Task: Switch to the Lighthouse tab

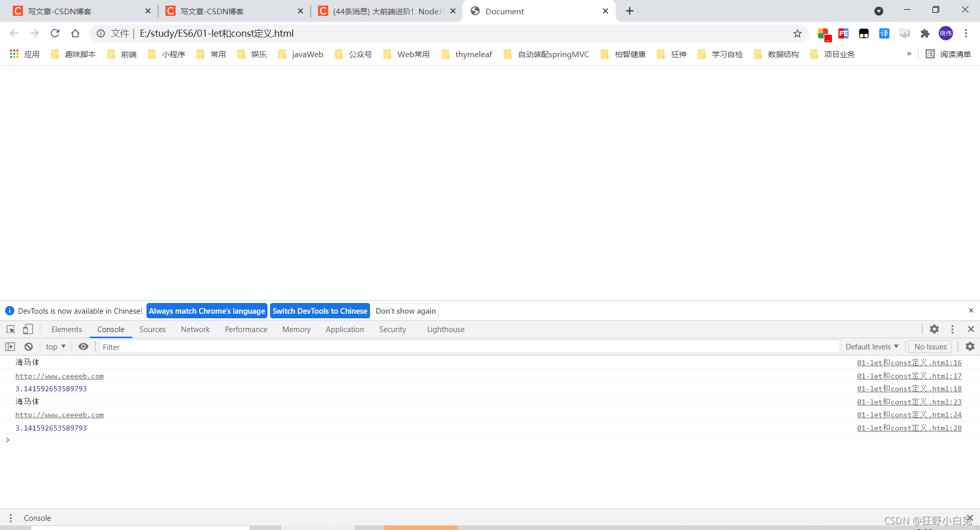Action: pos(446,330)
